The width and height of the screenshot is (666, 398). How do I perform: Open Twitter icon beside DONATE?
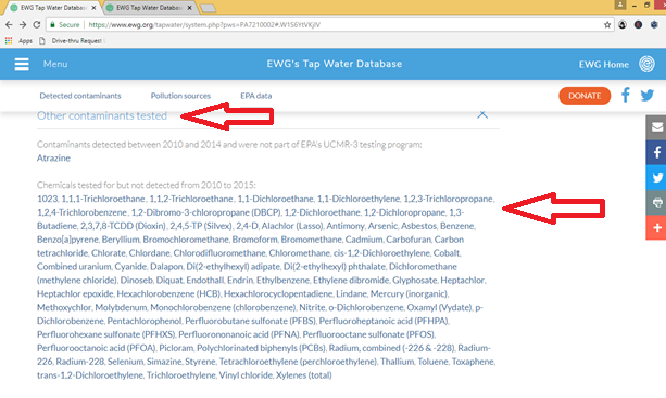pyautogui.click(x=647, y=95)
